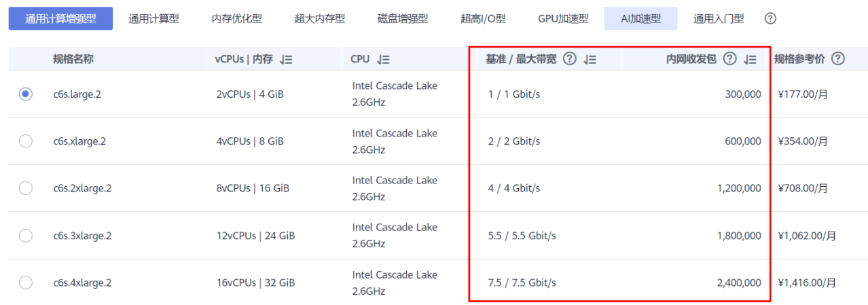
Task: Click the ¥1,416.00/月 price cell
Action: (x=807, y=283)
